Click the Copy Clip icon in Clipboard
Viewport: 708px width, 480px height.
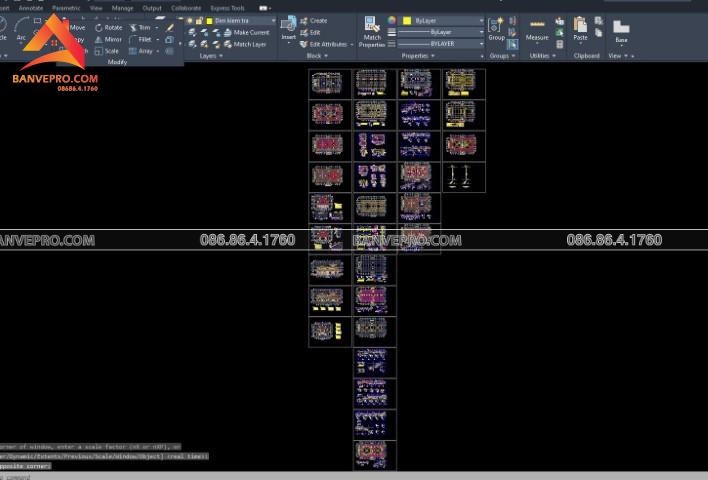click(599, 33)
